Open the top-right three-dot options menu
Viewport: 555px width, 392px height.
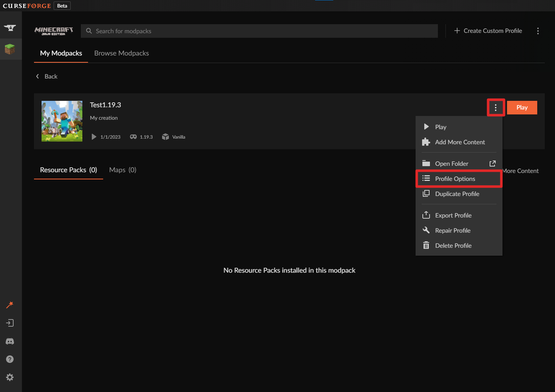click(x=538, y=31)
